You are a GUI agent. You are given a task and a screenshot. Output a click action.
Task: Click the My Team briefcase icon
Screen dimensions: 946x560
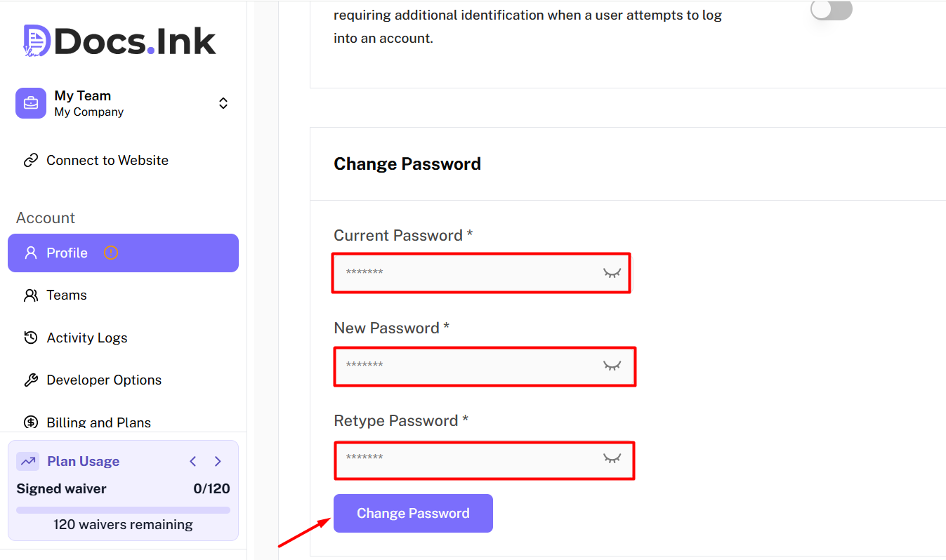[x=31, y=103]
